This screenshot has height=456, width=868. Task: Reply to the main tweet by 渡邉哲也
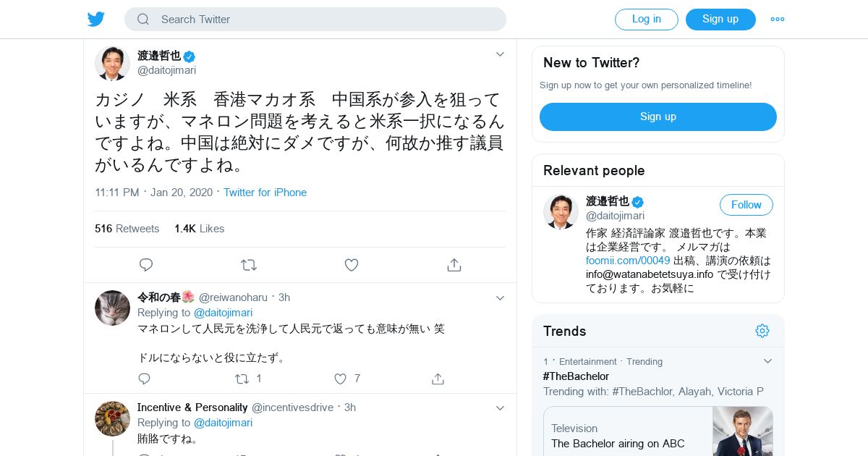click(x=146, y=265)
